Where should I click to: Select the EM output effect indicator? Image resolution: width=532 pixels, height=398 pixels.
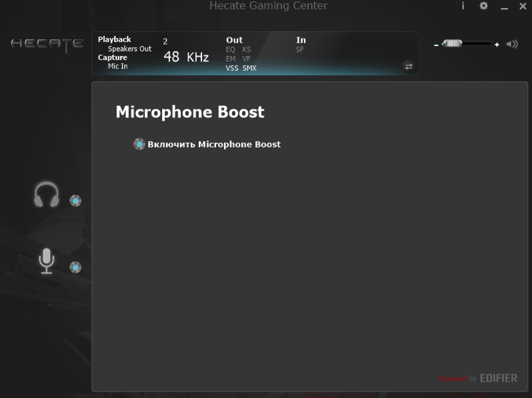pos(231,59)
